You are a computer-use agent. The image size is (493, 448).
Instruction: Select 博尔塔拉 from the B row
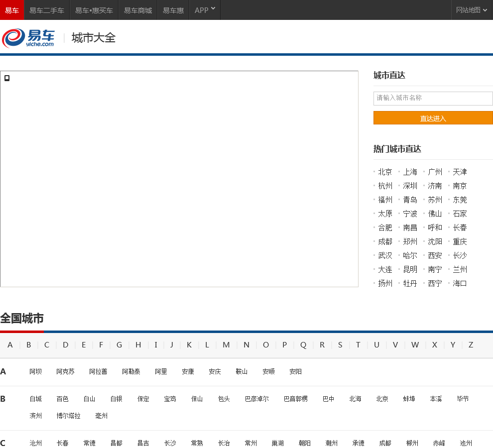pyautogui.click(x=68, y=416)
